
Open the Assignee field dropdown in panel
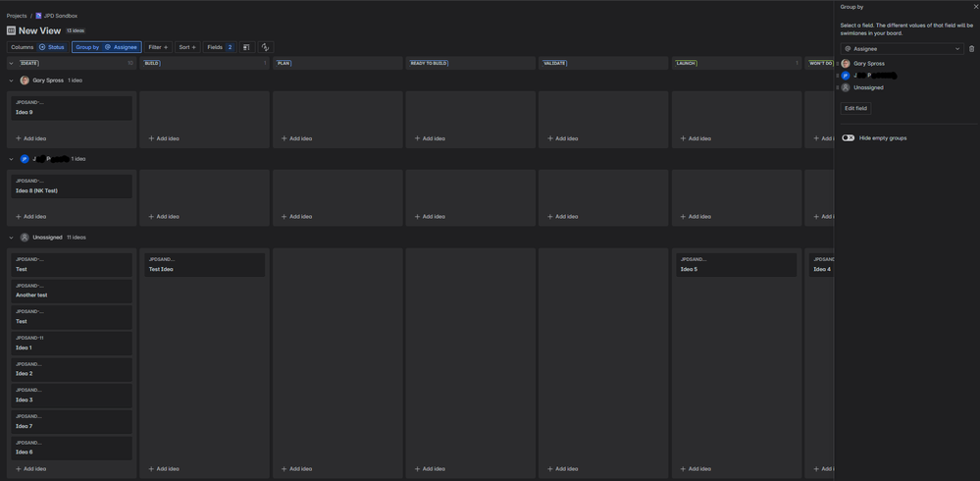(x=902, y=49)
